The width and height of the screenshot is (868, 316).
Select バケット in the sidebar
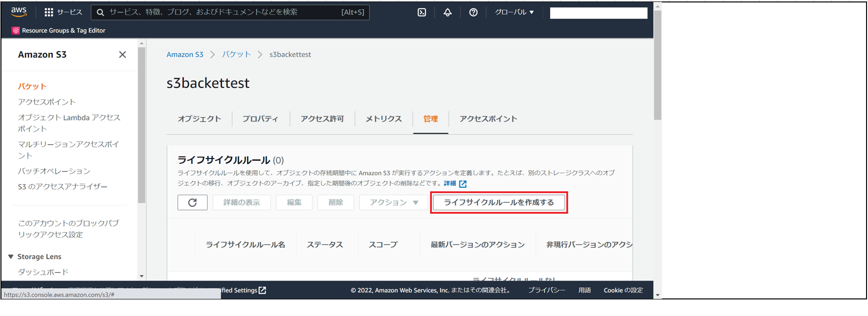[32, 86]
